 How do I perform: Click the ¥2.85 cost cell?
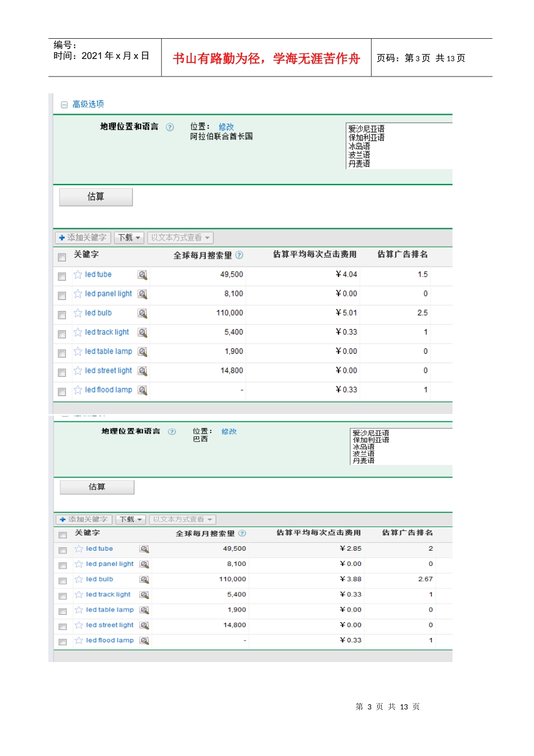[x=351, y=548]
